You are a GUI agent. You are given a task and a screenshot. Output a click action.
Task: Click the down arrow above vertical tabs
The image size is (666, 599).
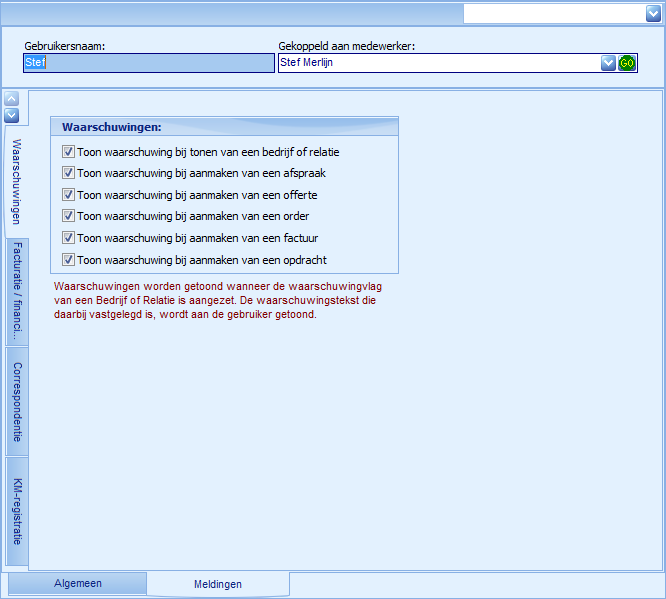[12, 115]
